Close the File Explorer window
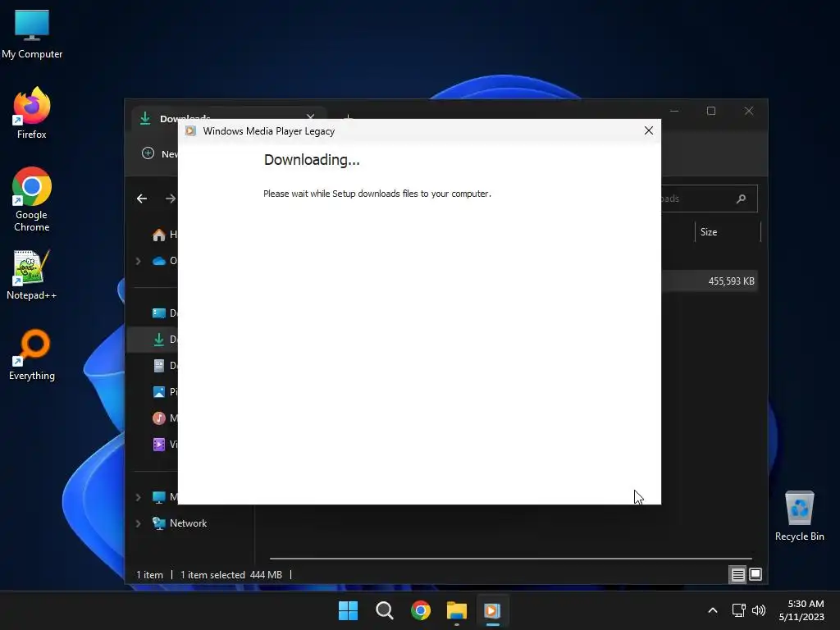The height and width of the screenshot is (630, 840). (749, 111)
